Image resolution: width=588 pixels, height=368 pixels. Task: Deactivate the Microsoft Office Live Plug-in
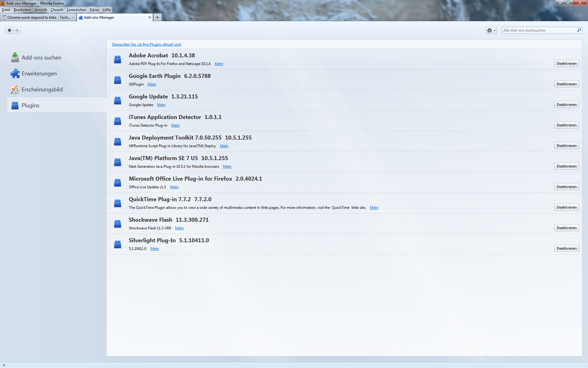(567, 187)
